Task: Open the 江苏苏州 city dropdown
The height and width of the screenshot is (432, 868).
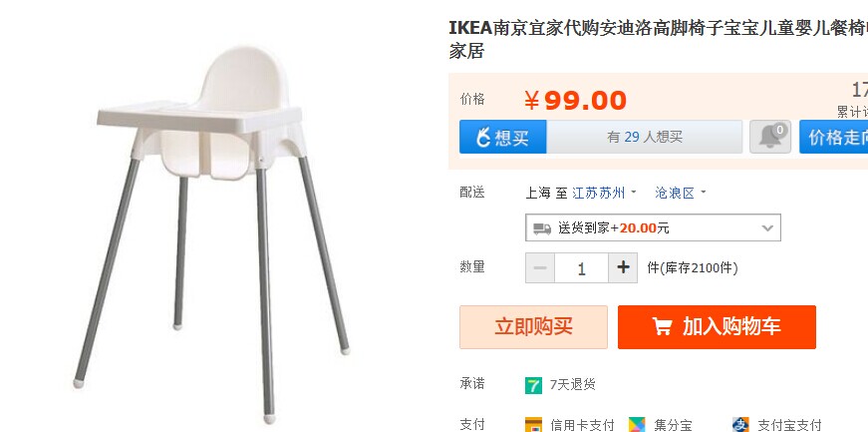Action: point(604,193)
